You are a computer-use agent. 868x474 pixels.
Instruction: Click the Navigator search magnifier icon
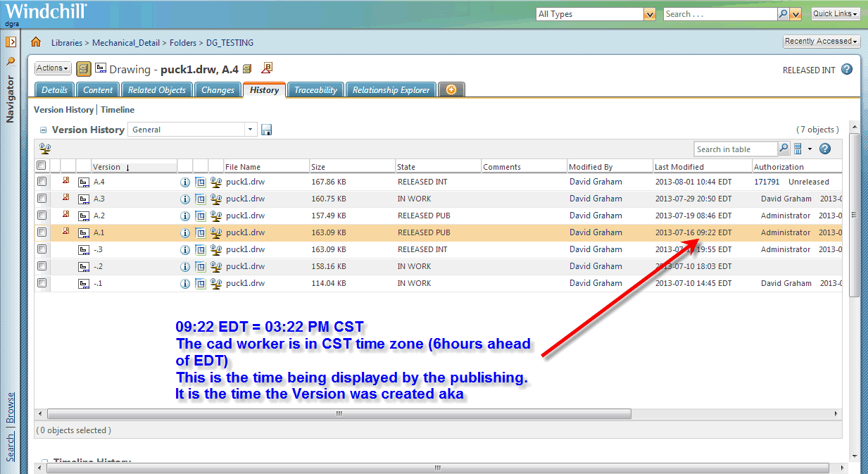pos(11,61)
